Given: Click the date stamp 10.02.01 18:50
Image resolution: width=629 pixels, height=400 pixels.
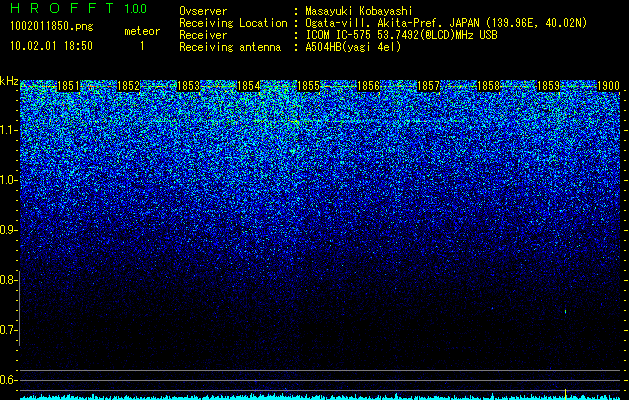Looking at the screenshot, I should point(51,46).
